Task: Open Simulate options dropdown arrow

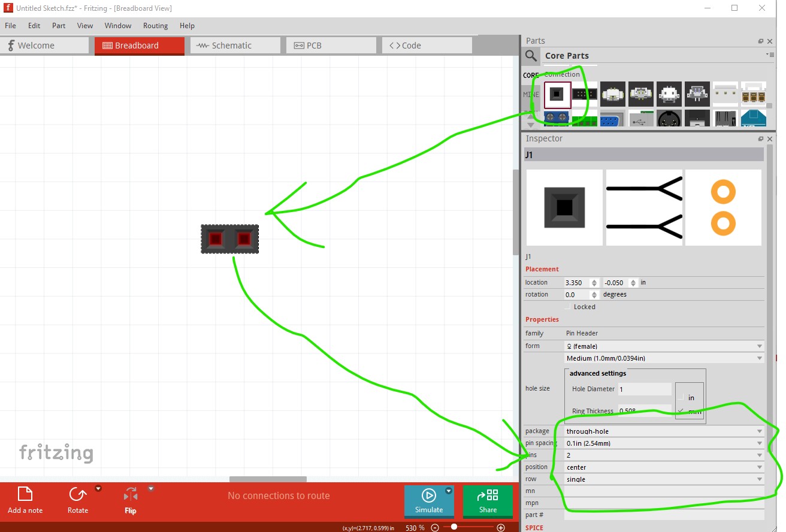Action: point(449,491)
